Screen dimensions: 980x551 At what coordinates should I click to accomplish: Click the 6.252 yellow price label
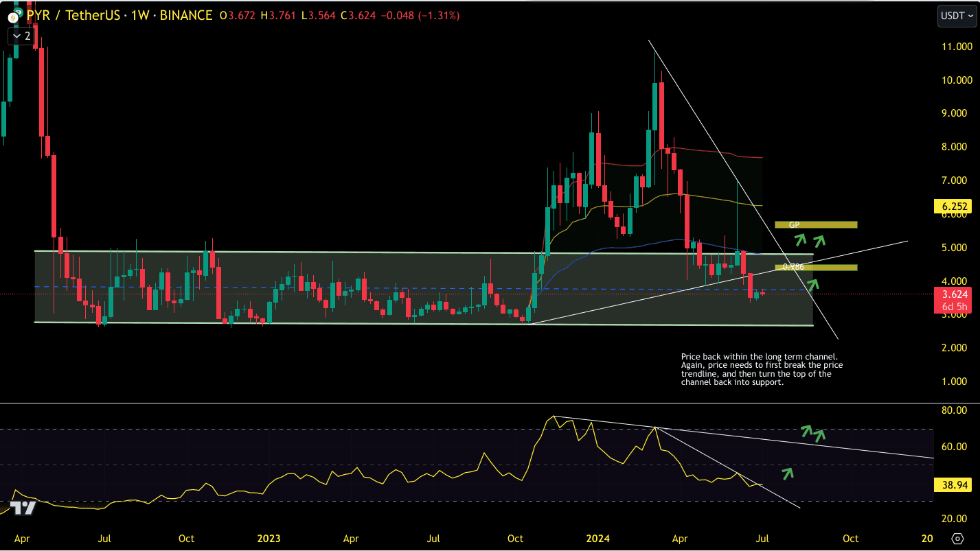951,206
